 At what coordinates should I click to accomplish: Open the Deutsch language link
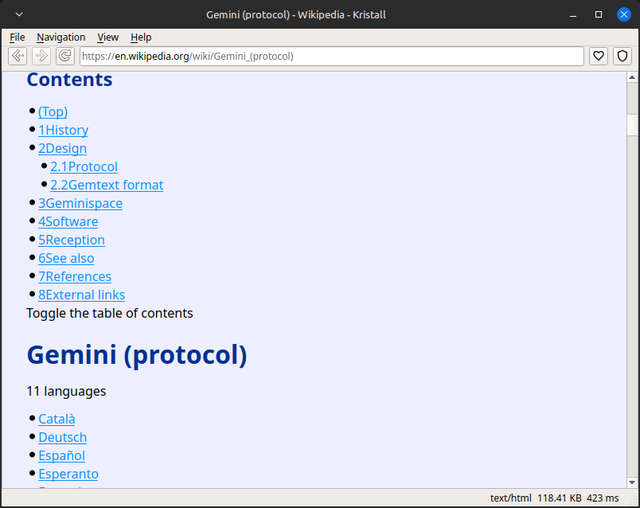pos(62,437)
